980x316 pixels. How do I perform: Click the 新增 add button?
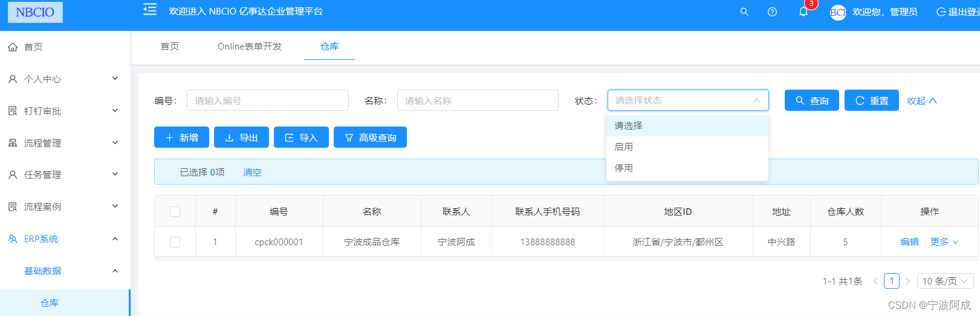tap(181, 137)
